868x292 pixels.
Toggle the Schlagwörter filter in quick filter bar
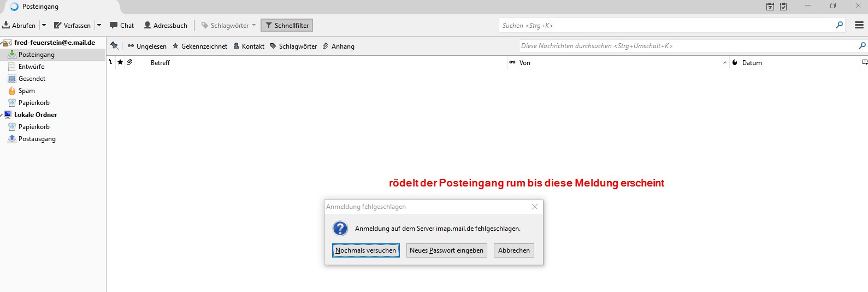[293, 46]
